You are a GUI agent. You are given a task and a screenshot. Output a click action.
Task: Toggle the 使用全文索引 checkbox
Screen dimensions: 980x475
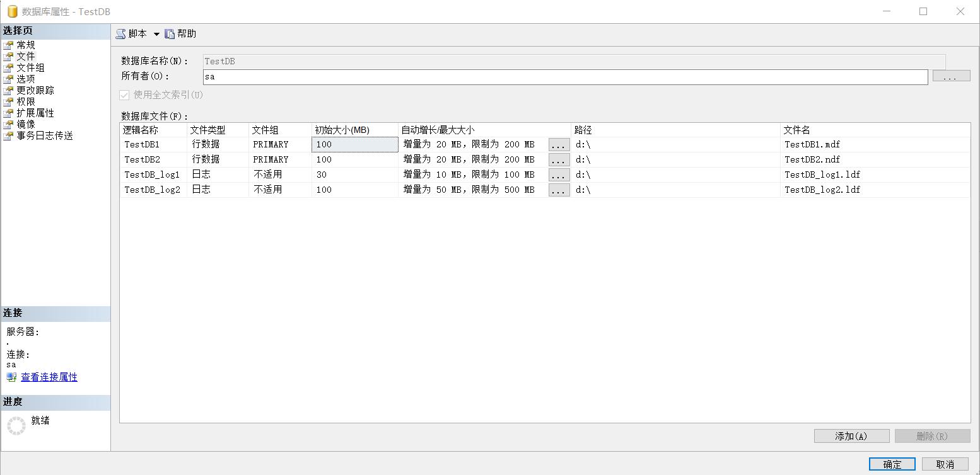click(x=124, y=94)
